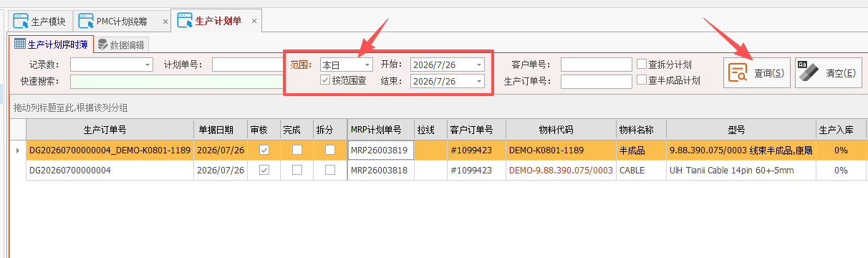Click the 生产订单号 filter input field

[x=597, y=81]
